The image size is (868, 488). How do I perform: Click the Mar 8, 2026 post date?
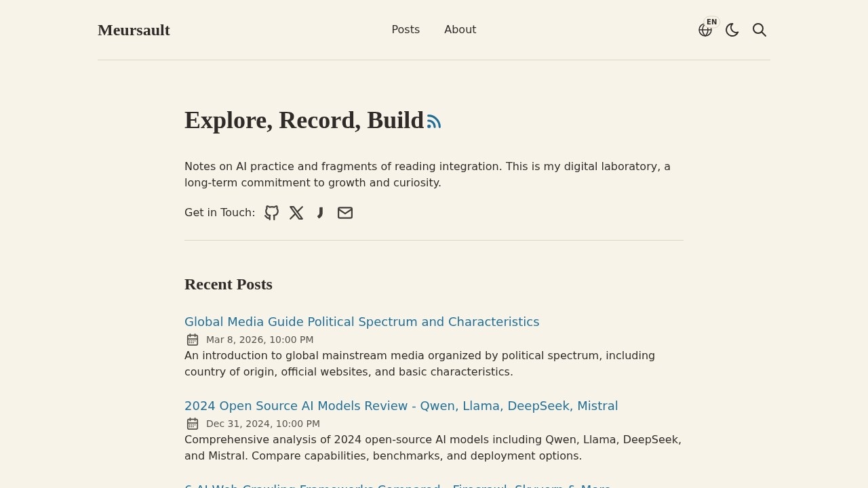coord(260,340)
